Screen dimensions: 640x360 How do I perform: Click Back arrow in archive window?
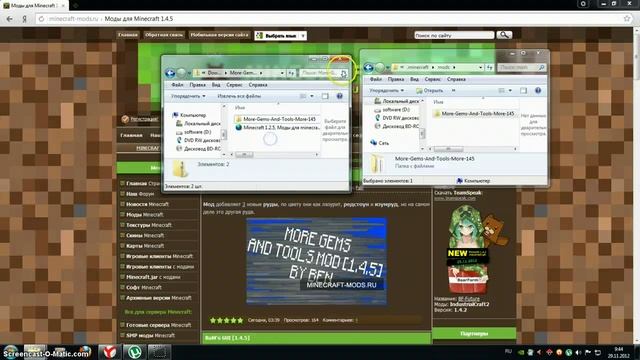(170, 73)
